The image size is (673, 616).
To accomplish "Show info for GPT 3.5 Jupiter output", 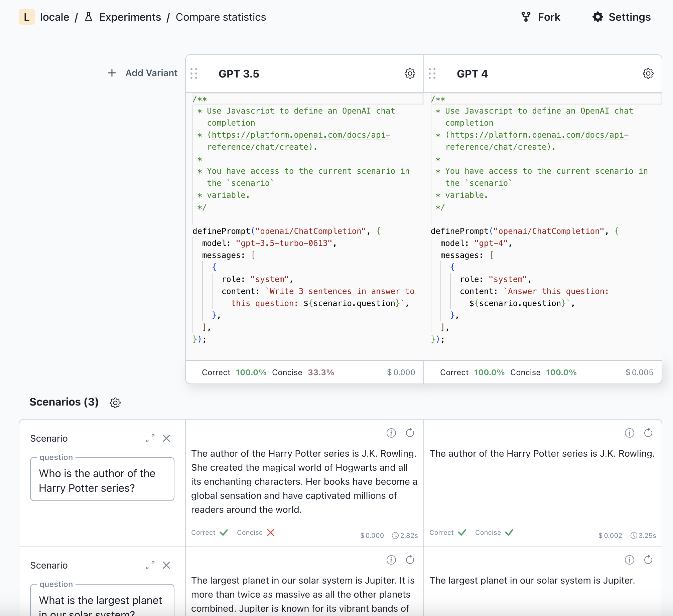I will tap(391, 560).
